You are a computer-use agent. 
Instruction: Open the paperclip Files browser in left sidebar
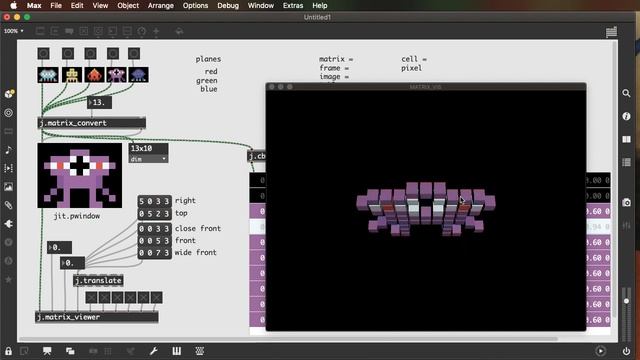[9, 205]
